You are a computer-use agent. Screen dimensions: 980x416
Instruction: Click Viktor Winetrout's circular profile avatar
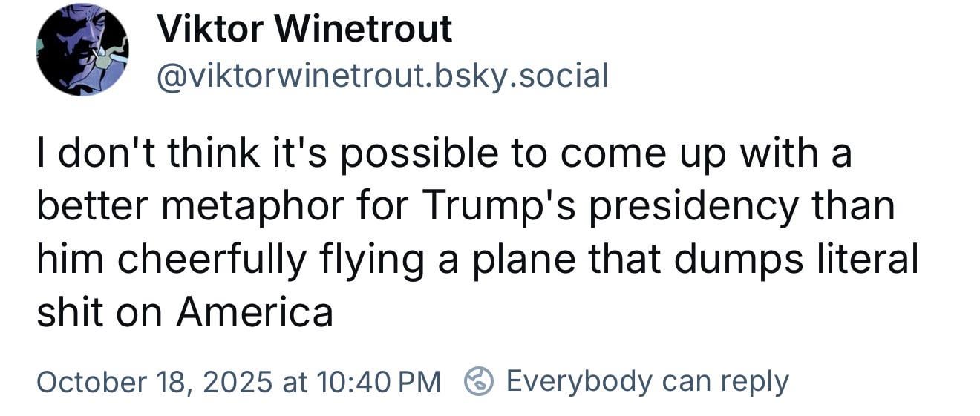click(x=82, y=50)
